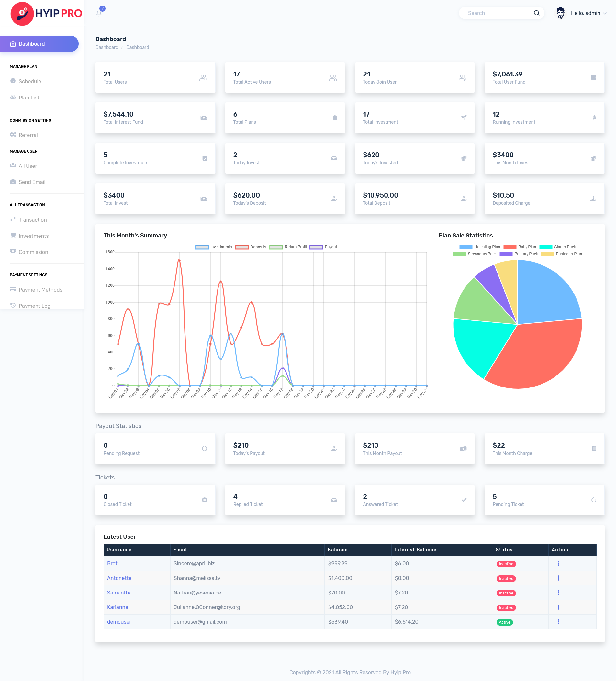Image resolution: width=616 pixels, height=681 pixels.
Task: Hide the Baby Plan pie slice via legend
Action: (520, 247)
